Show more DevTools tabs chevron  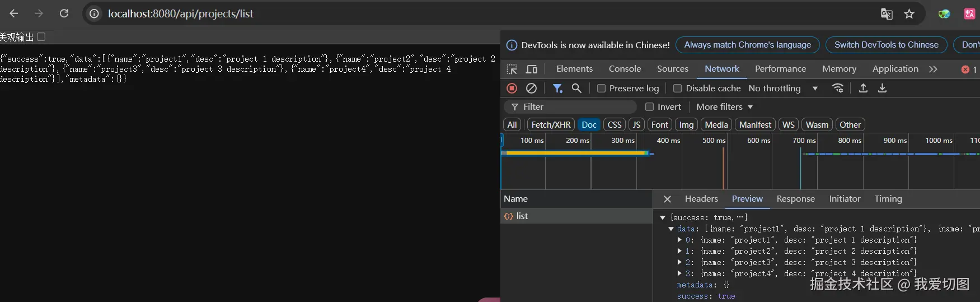[x=933, y=69]
